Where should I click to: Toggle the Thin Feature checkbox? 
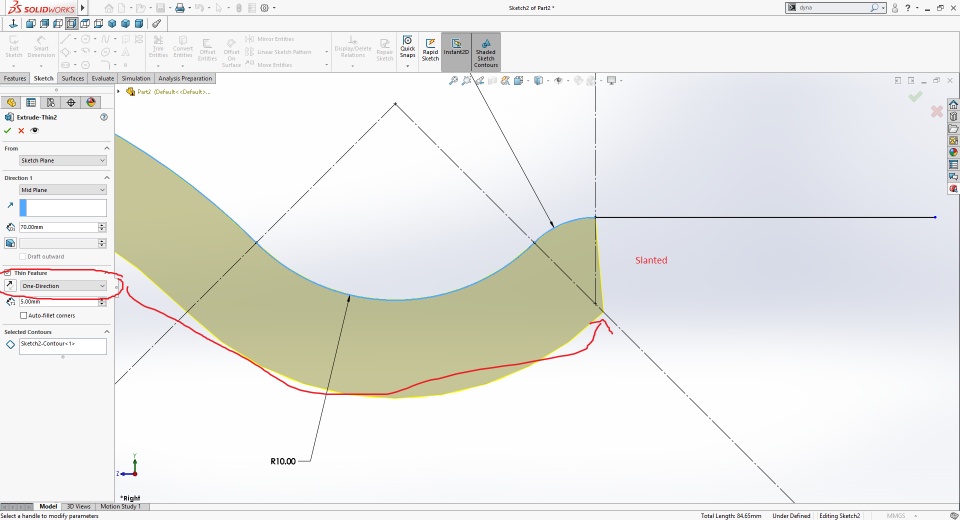pos(7,273)
